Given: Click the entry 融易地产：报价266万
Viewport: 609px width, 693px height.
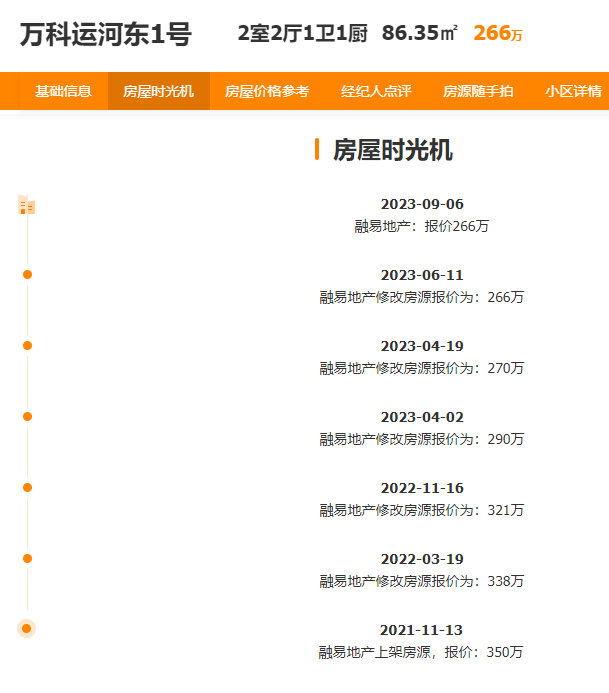Looking at the screenshot, I should pyautogui.click(x=422, y=226).
